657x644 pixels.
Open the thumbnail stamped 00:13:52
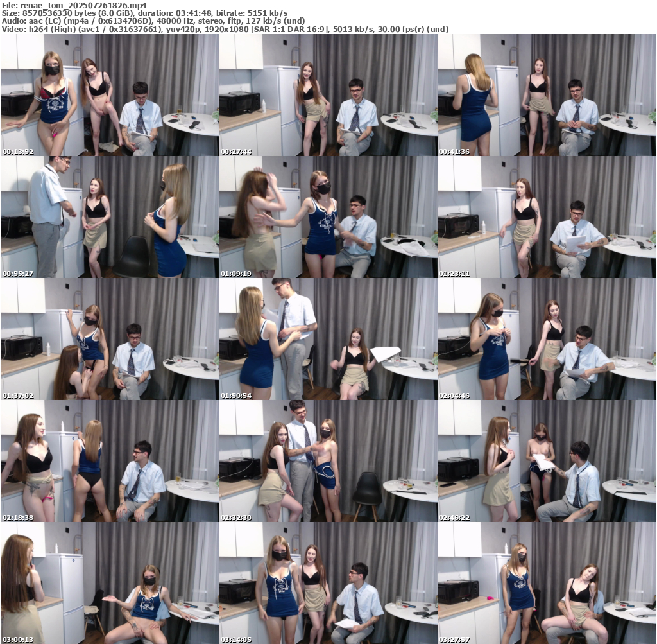(x=110, y=95)
